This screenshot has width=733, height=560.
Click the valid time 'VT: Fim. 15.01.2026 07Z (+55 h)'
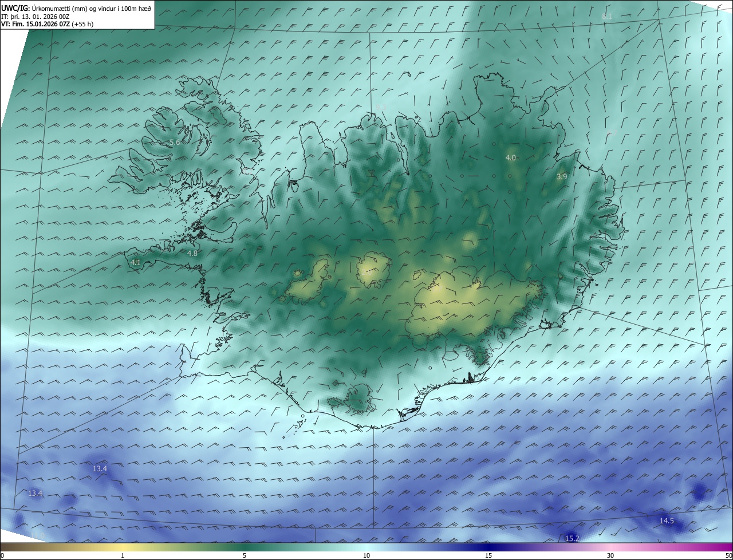pos(48,25)
